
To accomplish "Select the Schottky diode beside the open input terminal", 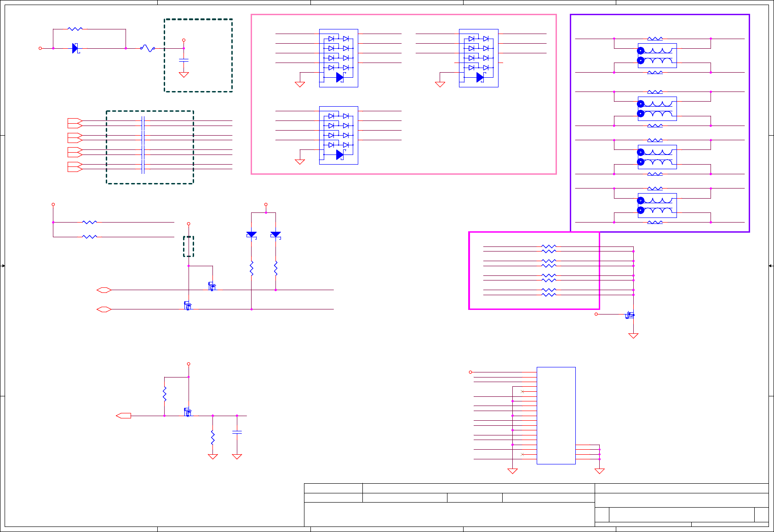I will pyautogui.click(x=76, y=48).
